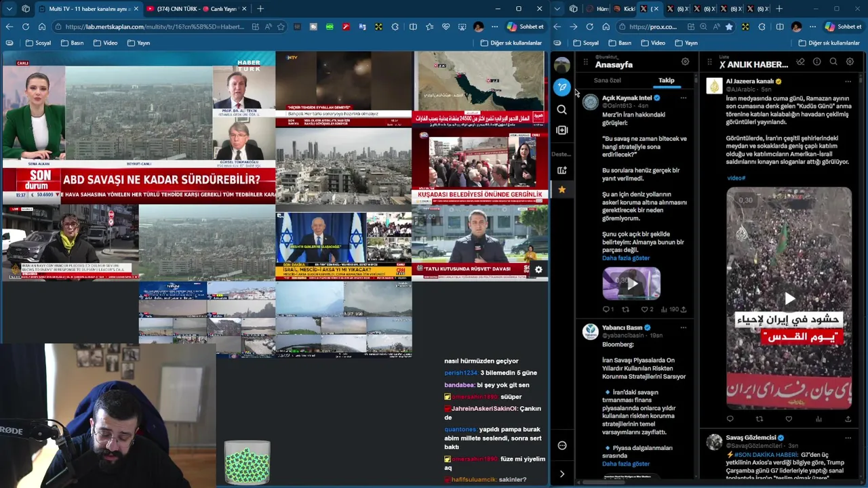Viewport: 868px width, 488px height.
Task: Repost the Açık Kaynak Intel post
Action: click(x=625, y=310)
